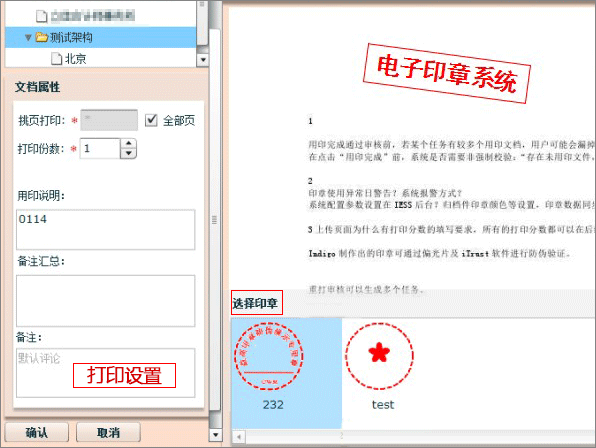Increase 打印份数 with the up arrow

128,143
